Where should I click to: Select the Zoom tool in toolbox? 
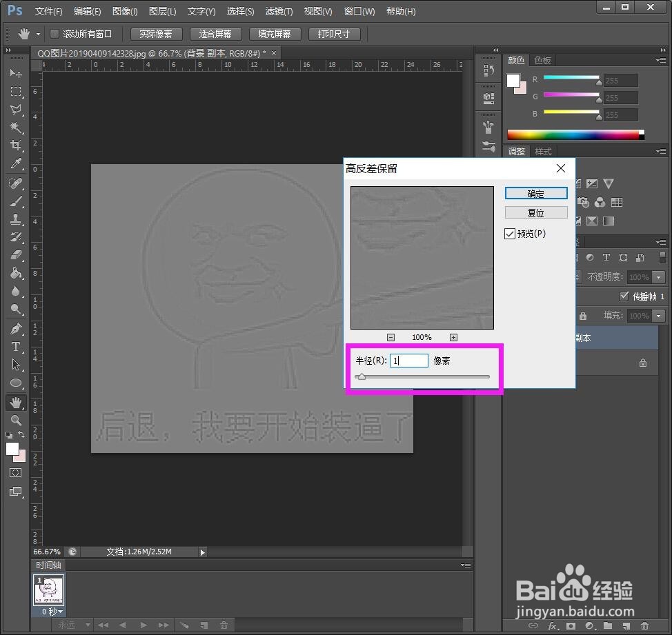tap(16, 420)
